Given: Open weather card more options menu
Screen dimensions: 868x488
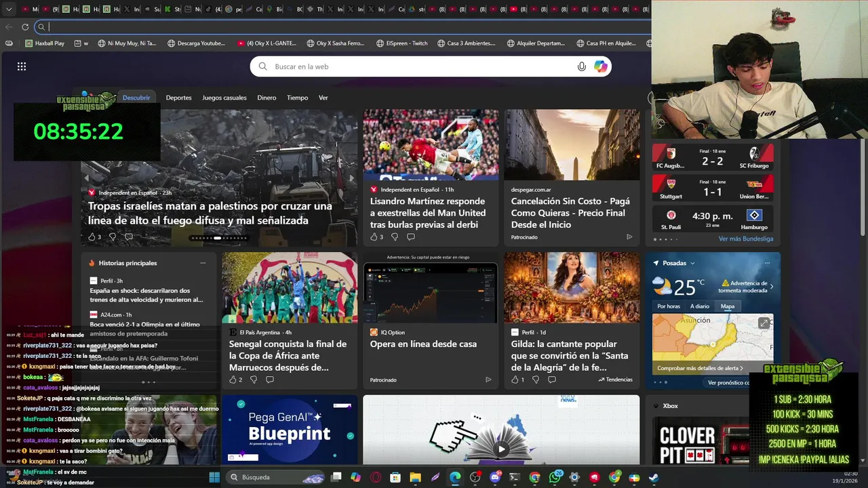Looking at the screenshot, I should click(767, 263).
